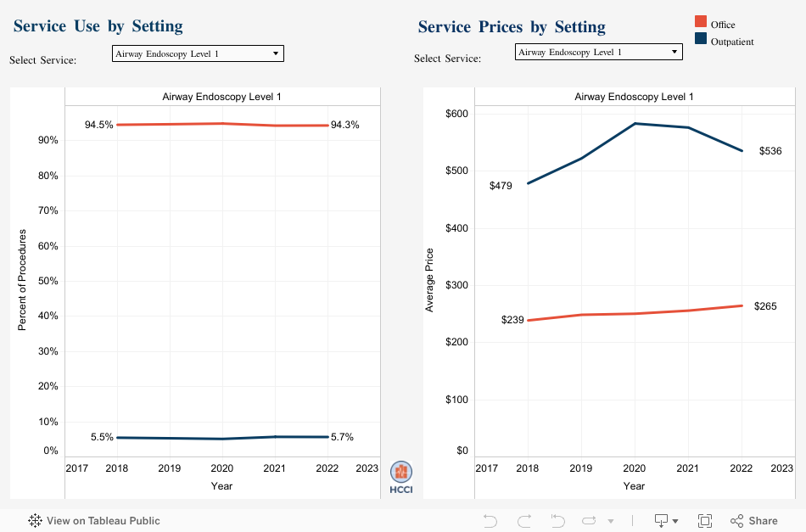Click the Revert icon in toolbar

[x=557, y=520]
